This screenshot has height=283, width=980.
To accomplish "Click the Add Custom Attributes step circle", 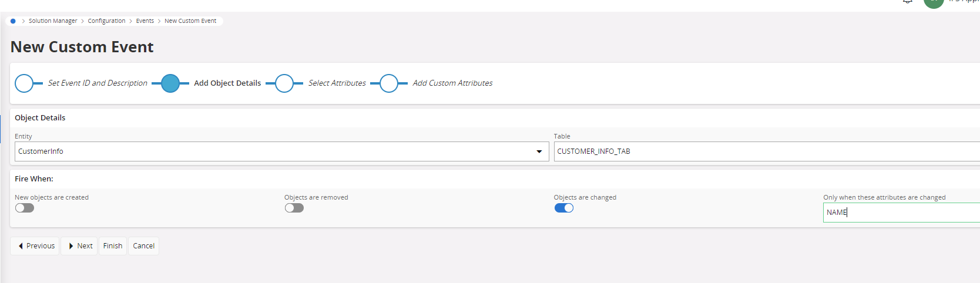I will tap(389, 83).
